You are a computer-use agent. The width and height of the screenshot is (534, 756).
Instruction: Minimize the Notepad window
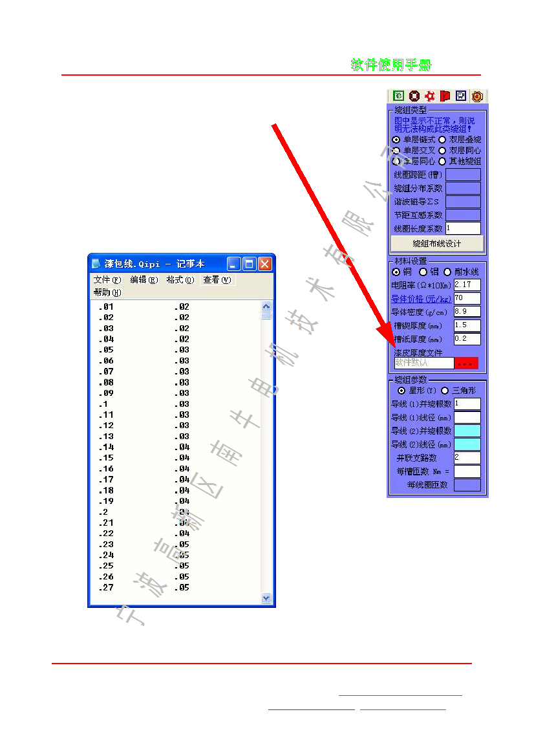point(234,264)
